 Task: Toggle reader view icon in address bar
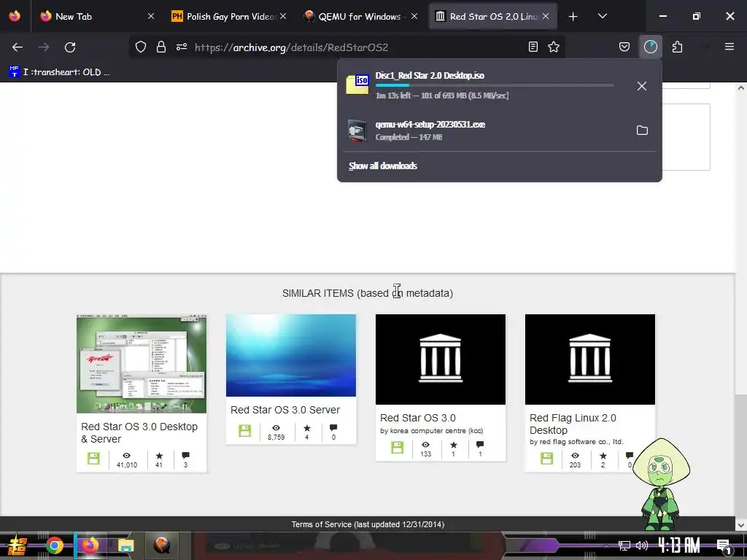point(533,47)
